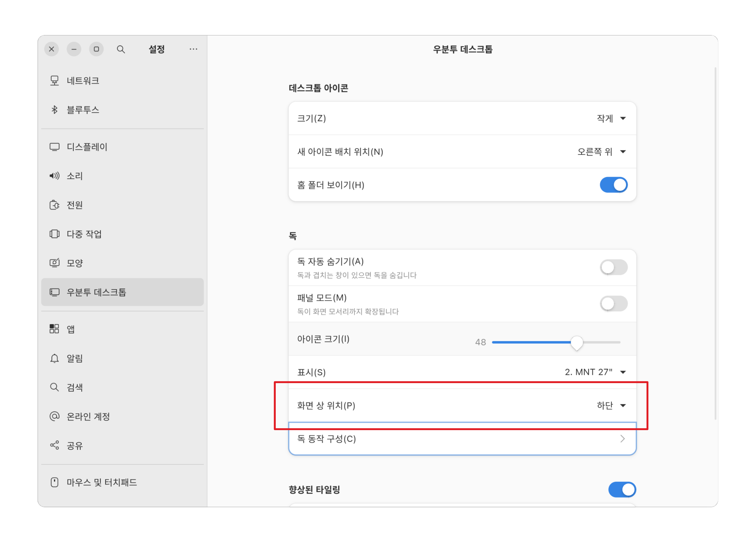The height and width of the screenshot is (548, 756).
Task: Switch to 모양 settings
Action: [x=122, y=263]
